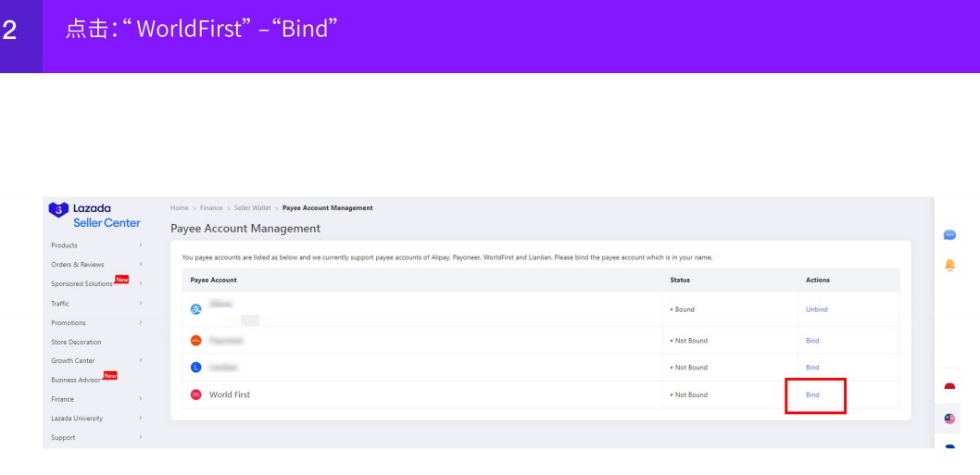Viewport: 980px width, 475px height.
Task: Open Growth Center in sidebar
Action: tap(73, 360)
